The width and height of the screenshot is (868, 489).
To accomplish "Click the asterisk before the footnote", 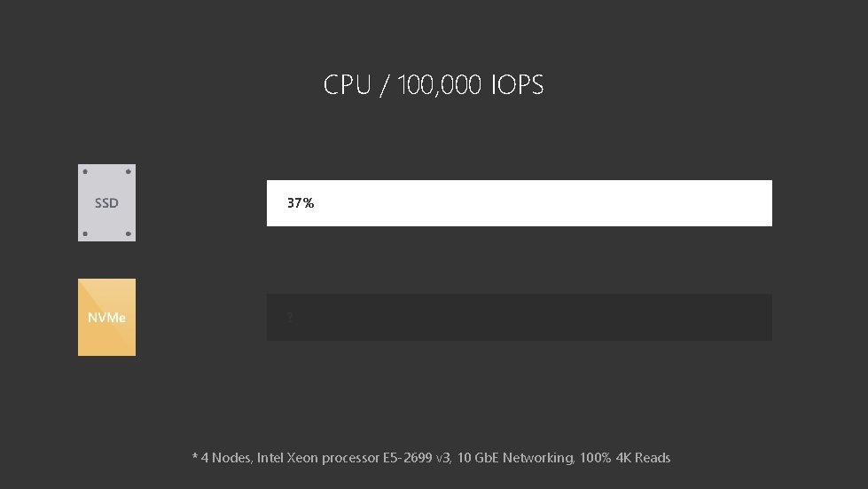I will (x=195, y=457).
